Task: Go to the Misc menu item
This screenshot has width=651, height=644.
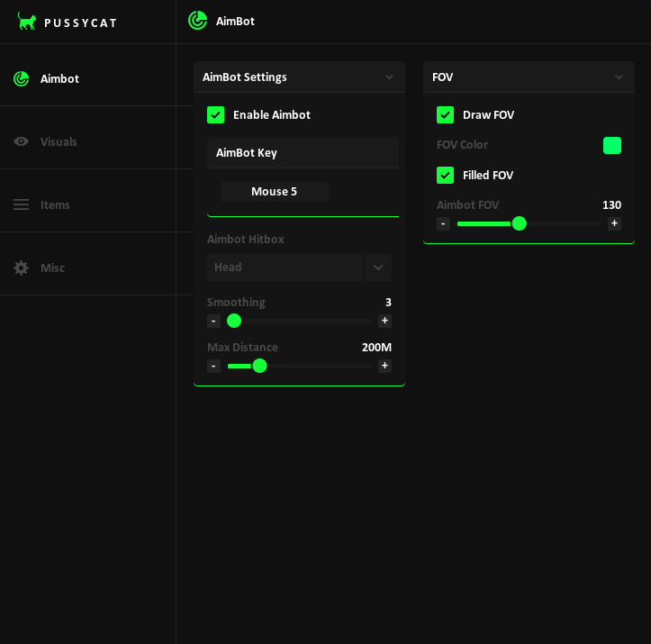Action: 52,268
